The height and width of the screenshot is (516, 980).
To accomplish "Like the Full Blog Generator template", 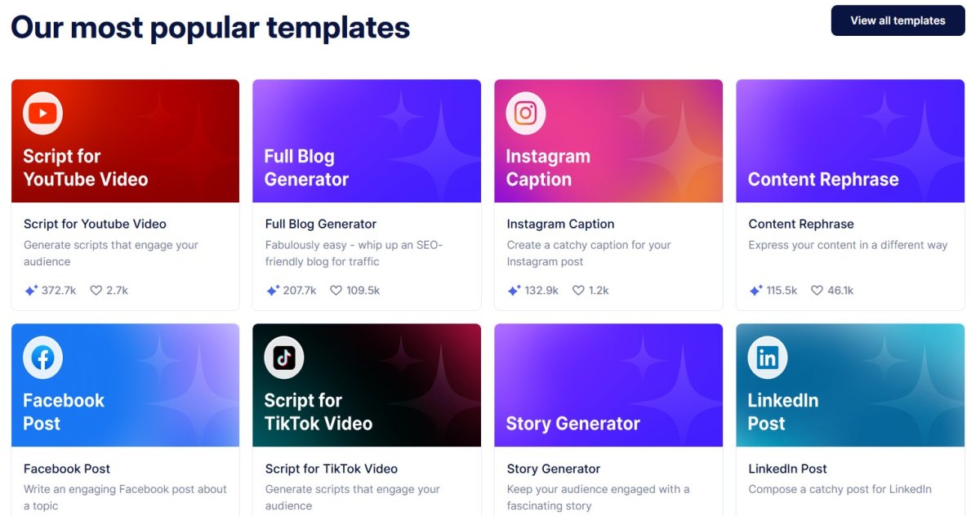I will pos(336,290).
